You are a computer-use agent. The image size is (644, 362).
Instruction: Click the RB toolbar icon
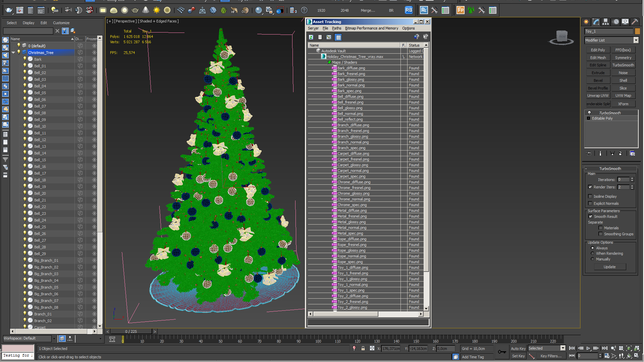point(409,10)
